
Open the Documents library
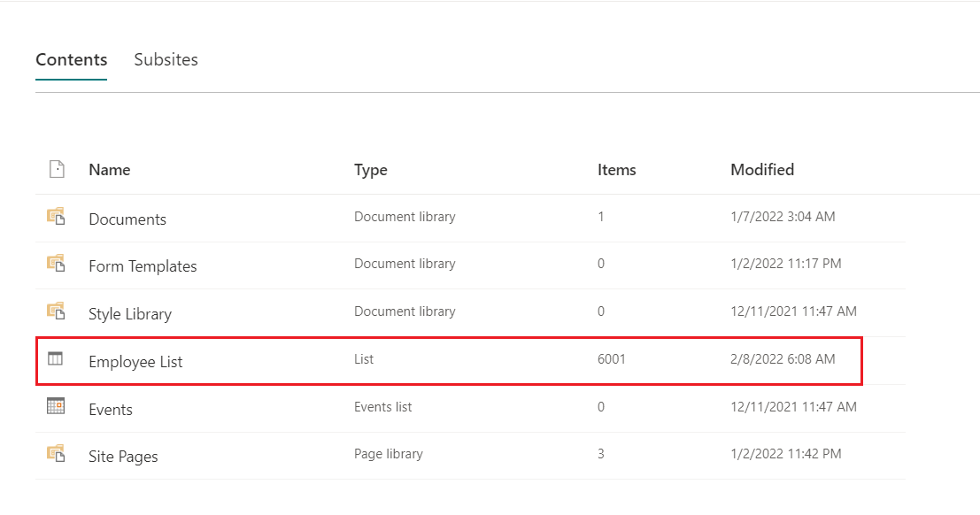127,219
